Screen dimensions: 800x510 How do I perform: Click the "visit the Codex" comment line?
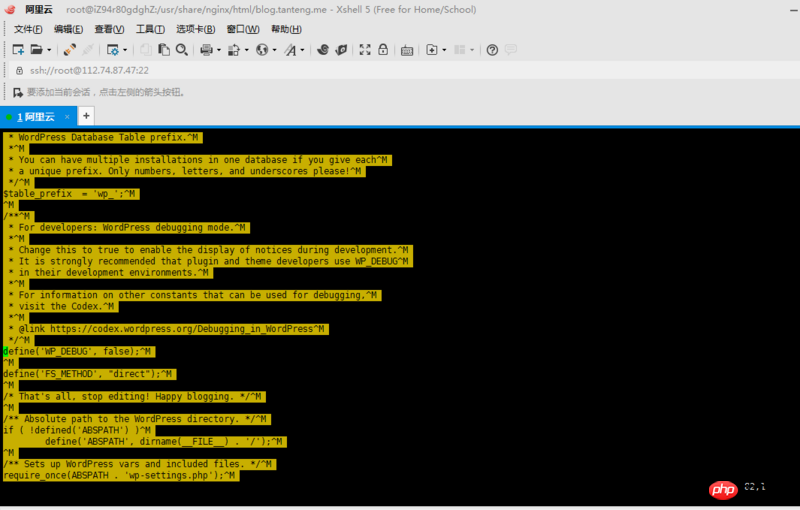click(63, 307)
